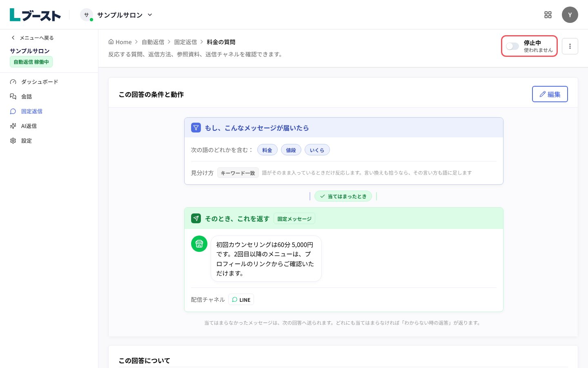This screenshot has height=368, width=588.
Task: Toggle the 停止中 switch on
Action: [512, 46]
